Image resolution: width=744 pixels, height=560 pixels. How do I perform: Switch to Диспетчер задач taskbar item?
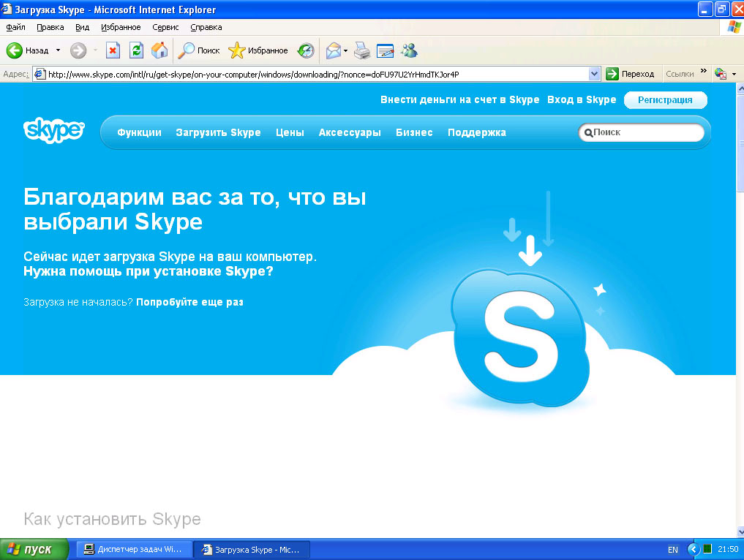click(135, 549)
